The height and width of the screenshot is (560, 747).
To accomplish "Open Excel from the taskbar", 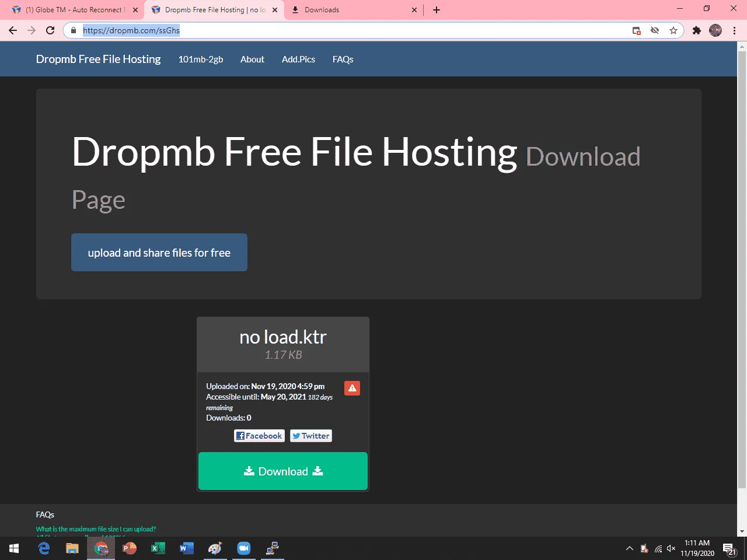I will point(158,548).
